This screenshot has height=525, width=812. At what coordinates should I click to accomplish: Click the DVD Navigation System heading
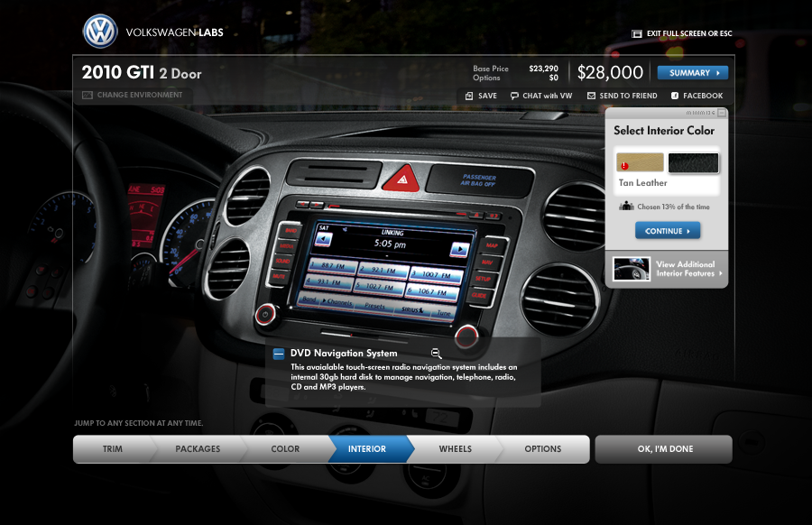[344, 353]
